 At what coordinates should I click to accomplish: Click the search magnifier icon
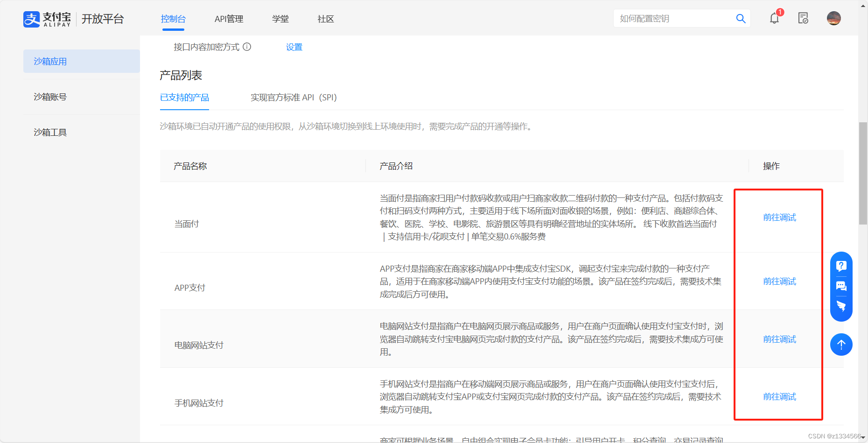click(741, 19)
